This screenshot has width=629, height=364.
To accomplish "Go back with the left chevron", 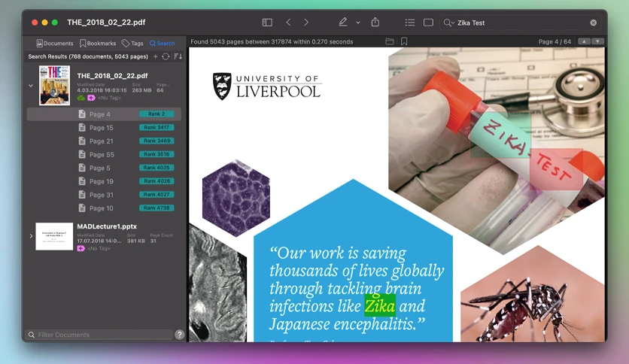I will (x=288, y=23).
